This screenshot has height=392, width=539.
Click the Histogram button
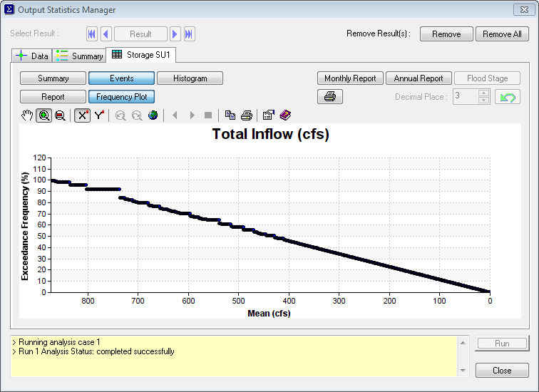[x=190, y=78]
